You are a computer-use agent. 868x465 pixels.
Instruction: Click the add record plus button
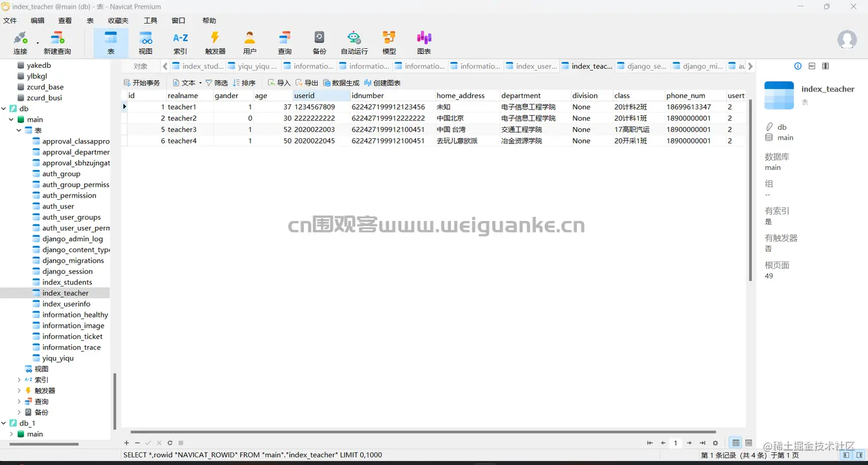[127, 443]
